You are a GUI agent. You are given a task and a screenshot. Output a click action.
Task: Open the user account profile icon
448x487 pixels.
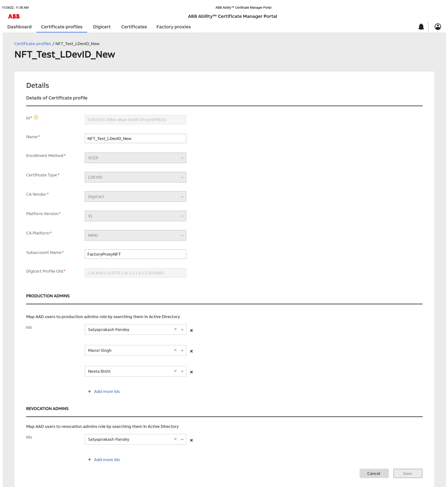[438, 27]
